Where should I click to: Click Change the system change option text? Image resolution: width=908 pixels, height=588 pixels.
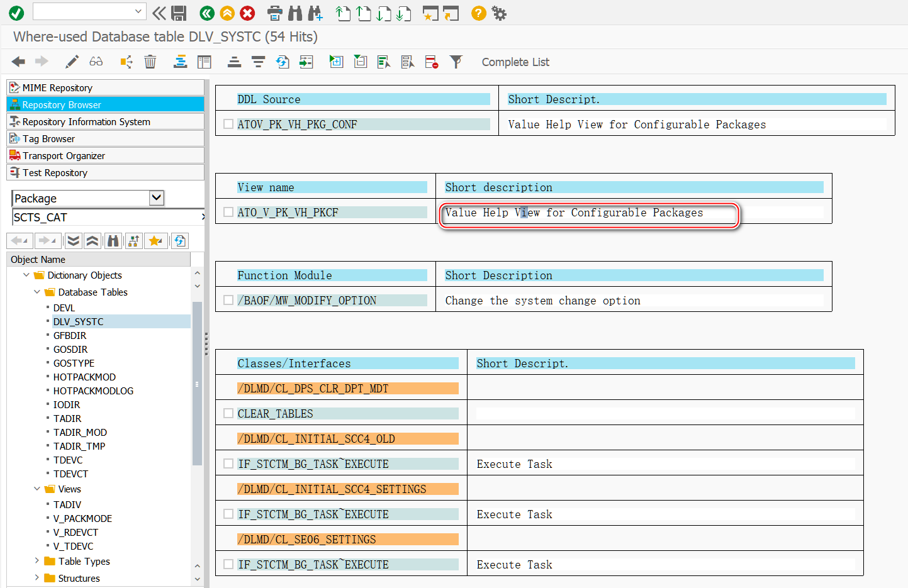click(542, 301)
